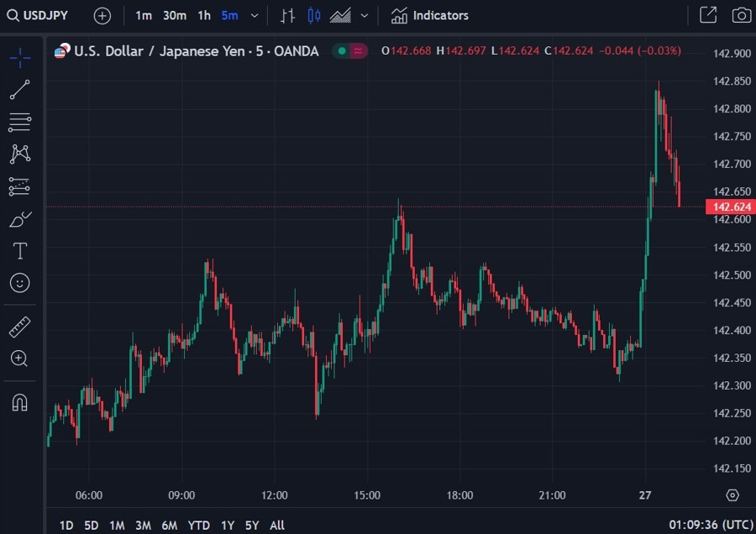Select the candles chart style
Viewport: 756px width, 534px height.
pos(314,16)
